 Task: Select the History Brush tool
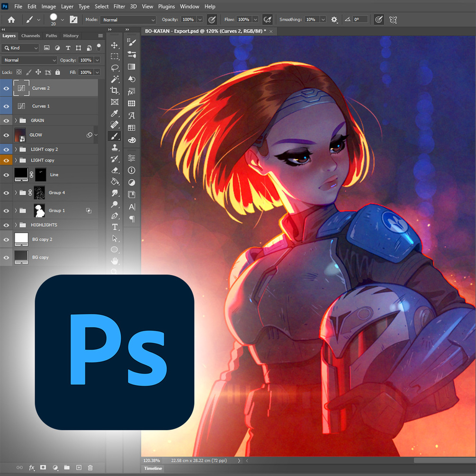tap(115, 159)
